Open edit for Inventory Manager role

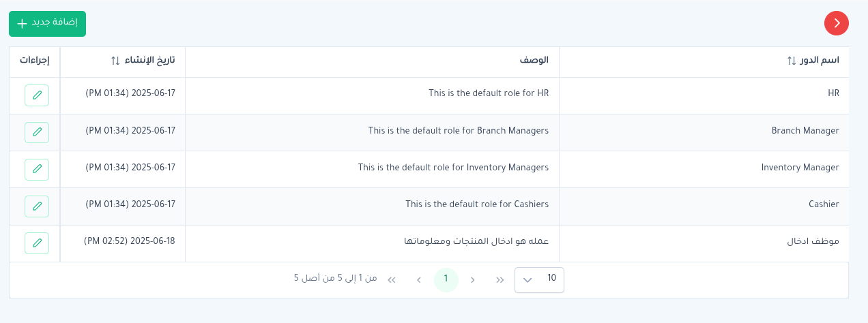37,168
